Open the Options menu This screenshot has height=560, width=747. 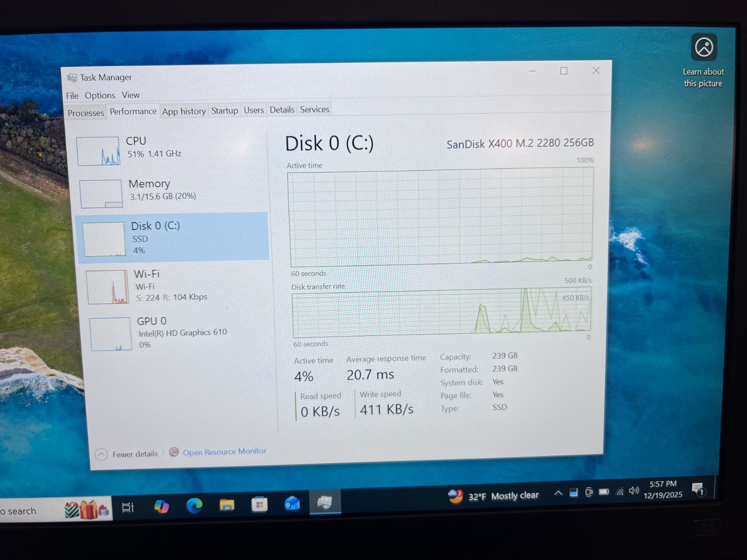100,95
